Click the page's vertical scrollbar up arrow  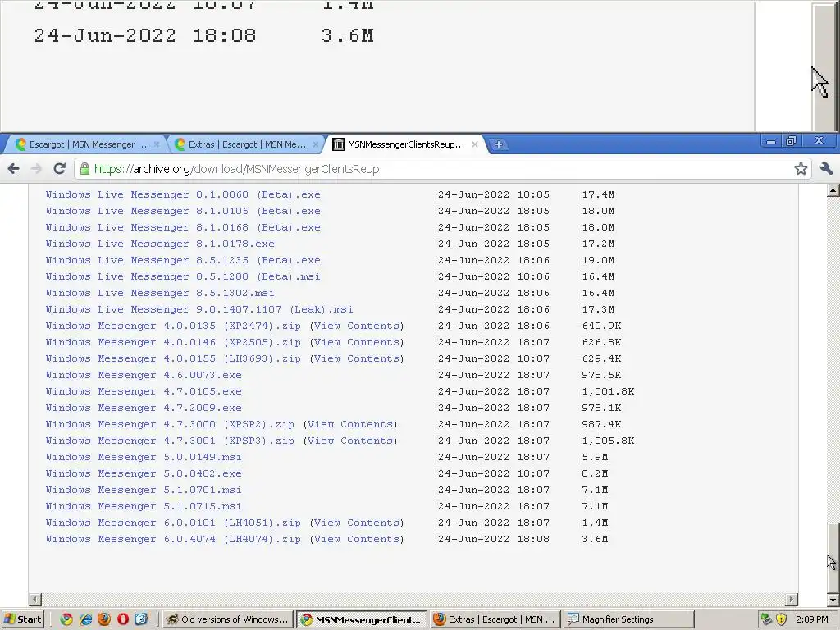(x=833, y=190)
